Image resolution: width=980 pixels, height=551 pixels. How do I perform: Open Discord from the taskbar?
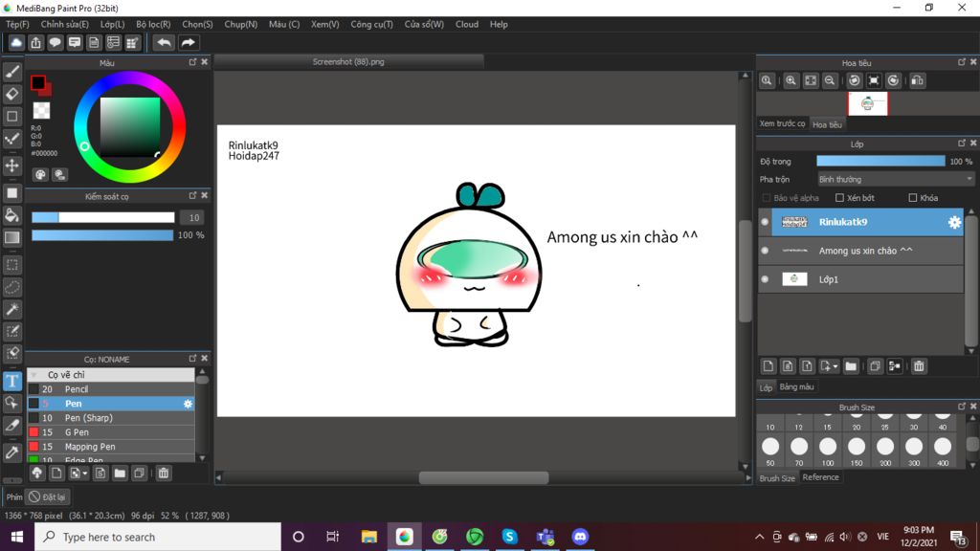click(x=580, y=537)
